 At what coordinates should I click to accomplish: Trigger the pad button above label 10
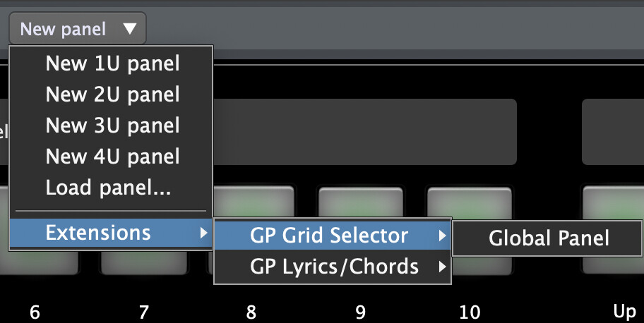coord(469,201)
